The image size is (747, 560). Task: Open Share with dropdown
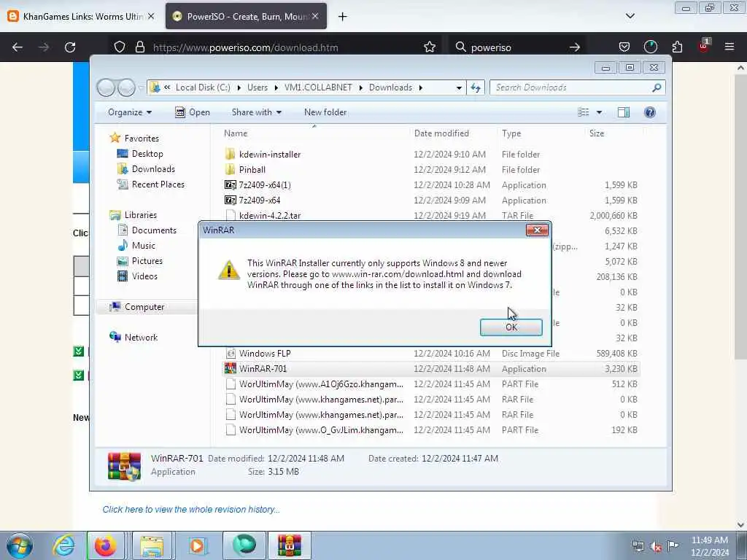256,112
